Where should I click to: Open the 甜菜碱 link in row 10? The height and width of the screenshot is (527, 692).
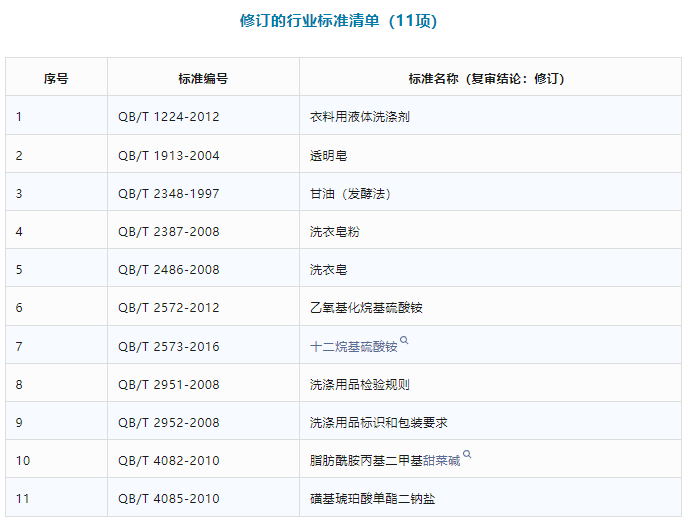pos(442,461)
